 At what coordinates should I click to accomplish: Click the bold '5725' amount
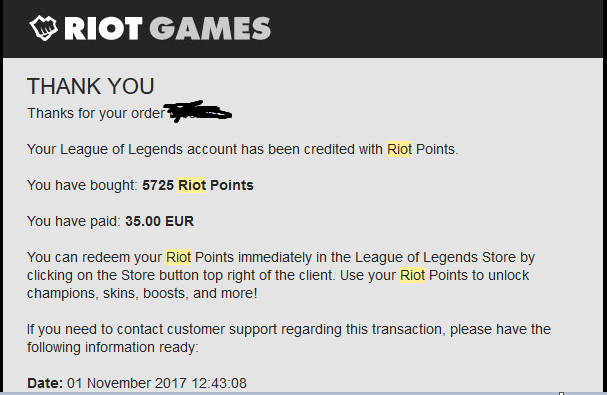point(158,185)
